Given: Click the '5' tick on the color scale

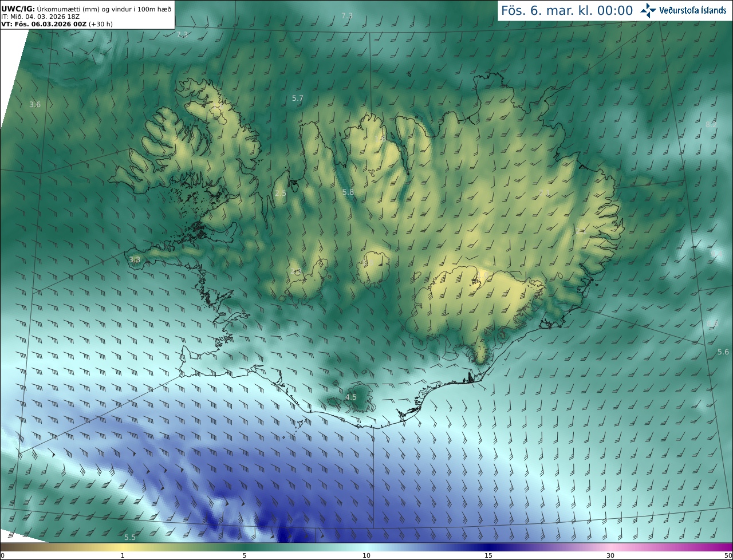Looking at the screenshot, I should click(x=245, y=555).
